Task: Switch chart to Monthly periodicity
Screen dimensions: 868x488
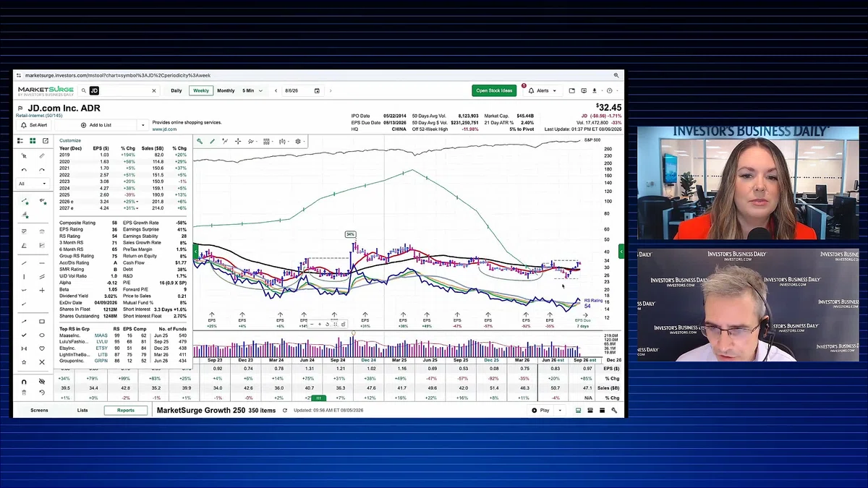Action: 226,91
